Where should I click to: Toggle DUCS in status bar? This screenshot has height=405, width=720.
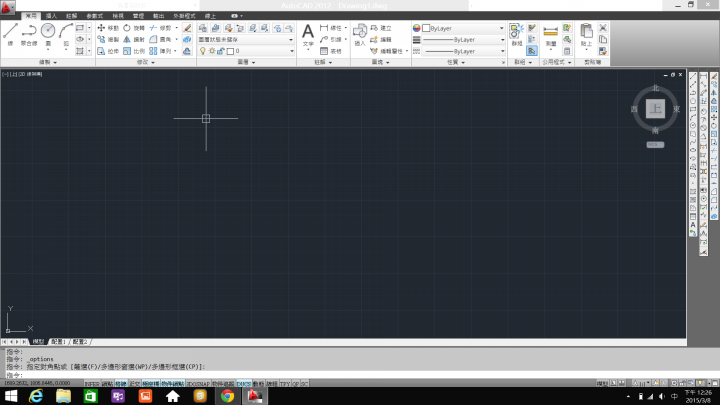[244, 383]
